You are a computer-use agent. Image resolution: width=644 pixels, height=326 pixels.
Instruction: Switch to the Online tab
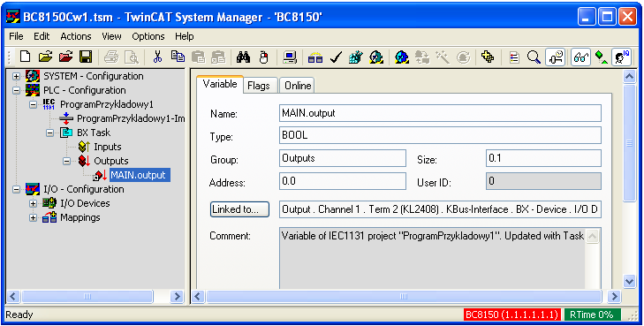[x=298, y=86]
